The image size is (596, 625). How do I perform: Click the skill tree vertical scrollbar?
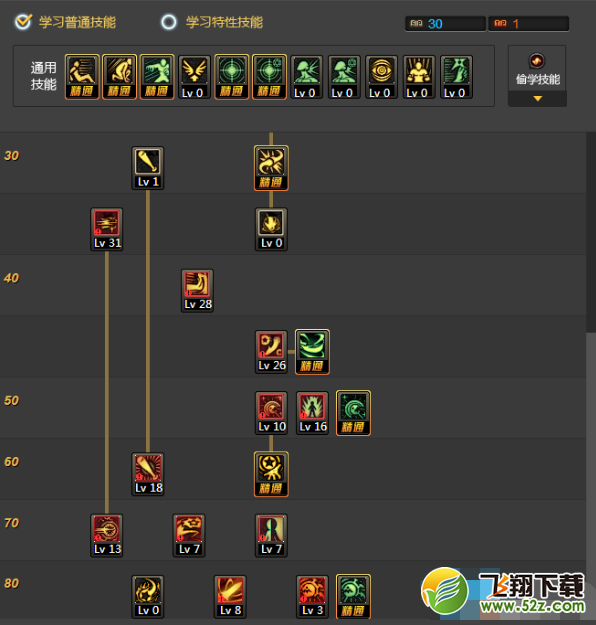click(591, 232)
